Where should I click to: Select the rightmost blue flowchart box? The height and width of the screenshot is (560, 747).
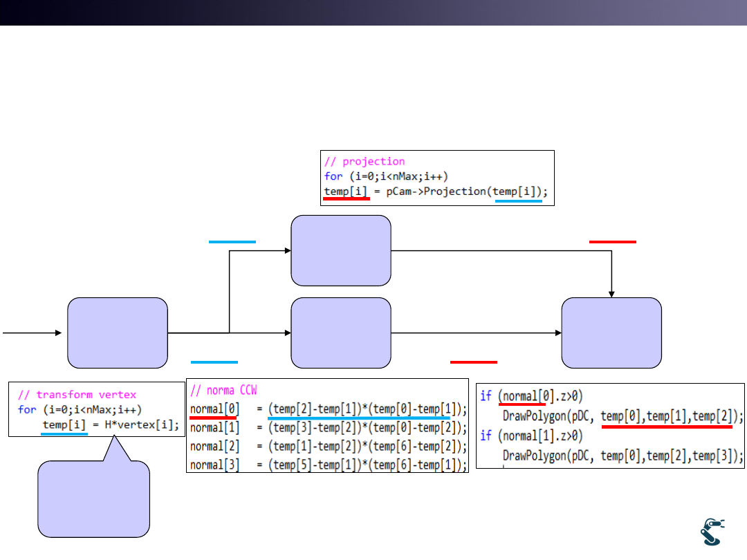click(x=611, y=333)
